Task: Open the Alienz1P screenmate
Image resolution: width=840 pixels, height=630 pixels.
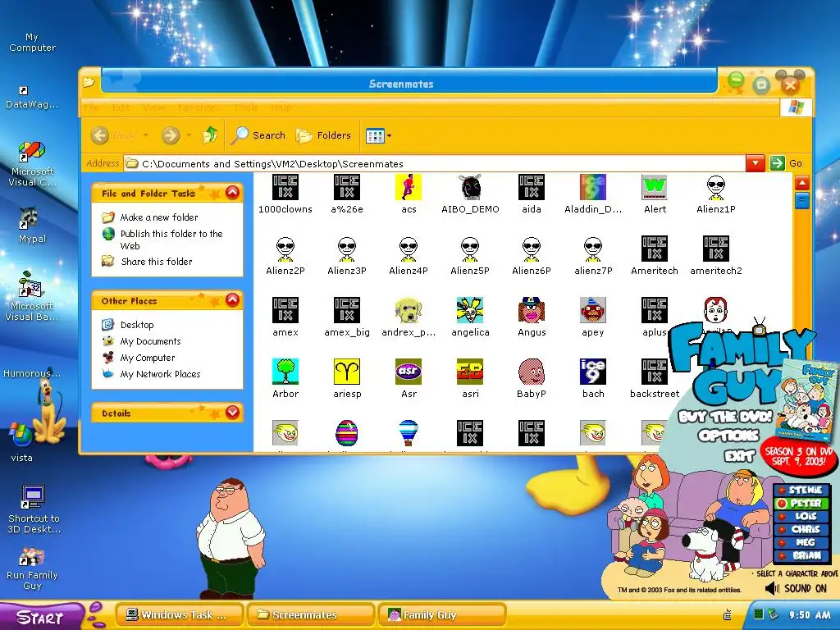Action: pos(715,194)
